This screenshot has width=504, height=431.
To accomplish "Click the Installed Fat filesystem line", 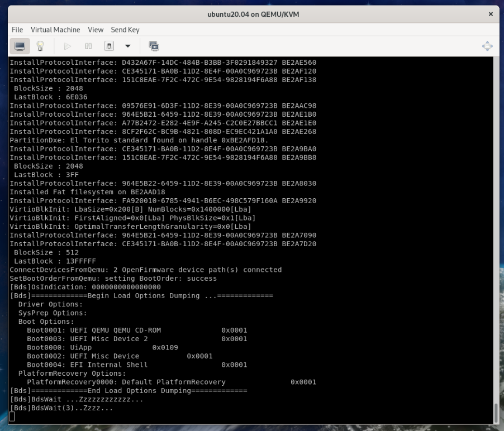I will point(87,192).
